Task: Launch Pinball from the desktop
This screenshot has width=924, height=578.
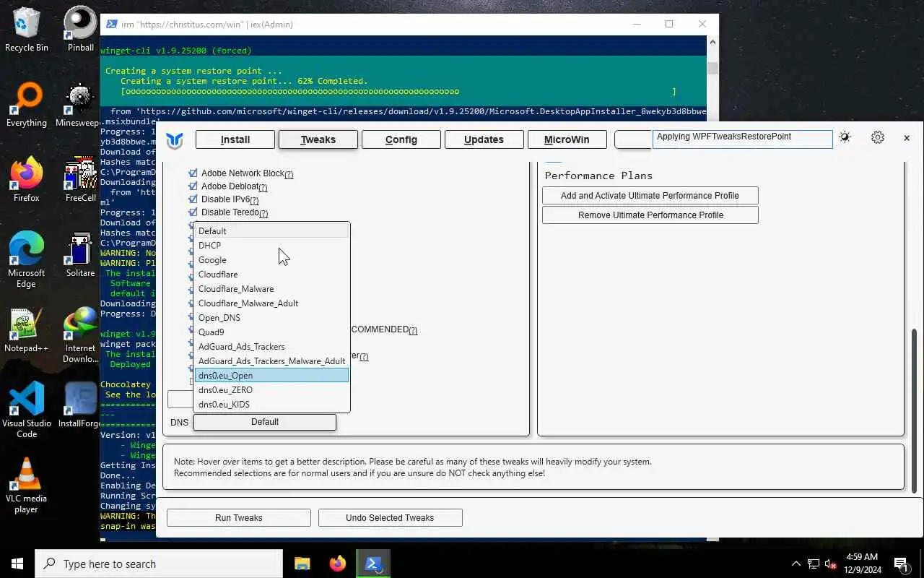Action: (x=80, y=29)
